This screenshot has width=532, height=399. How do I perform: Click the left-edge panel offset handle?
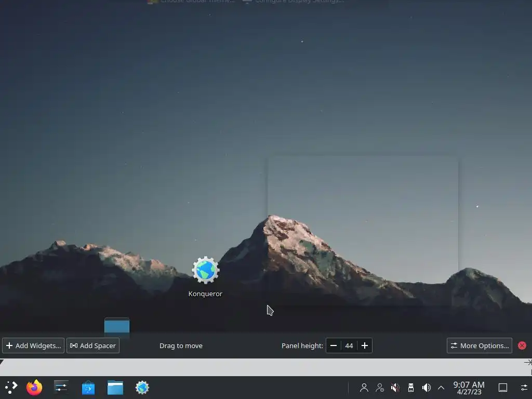(x=2, y=362)
